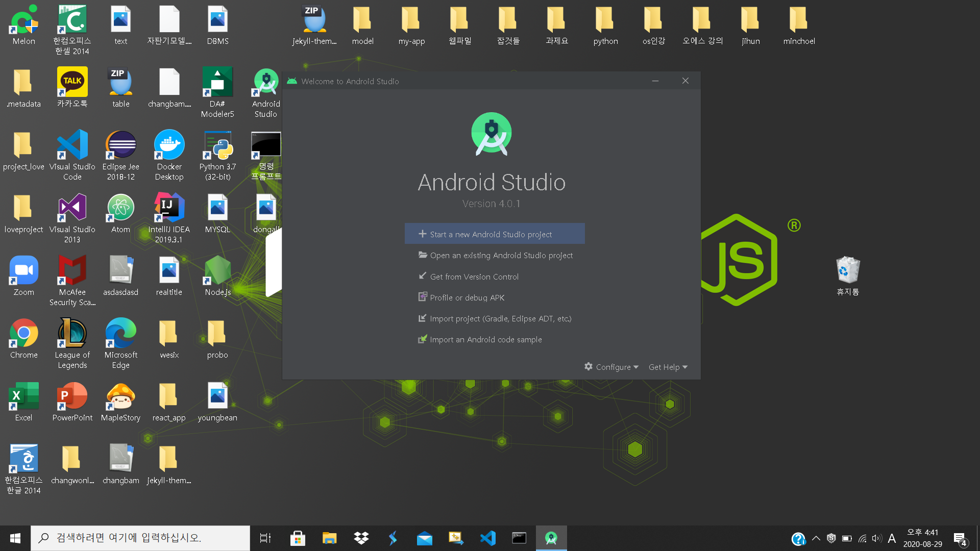Open the volume control in system tray

pos(877,538)
